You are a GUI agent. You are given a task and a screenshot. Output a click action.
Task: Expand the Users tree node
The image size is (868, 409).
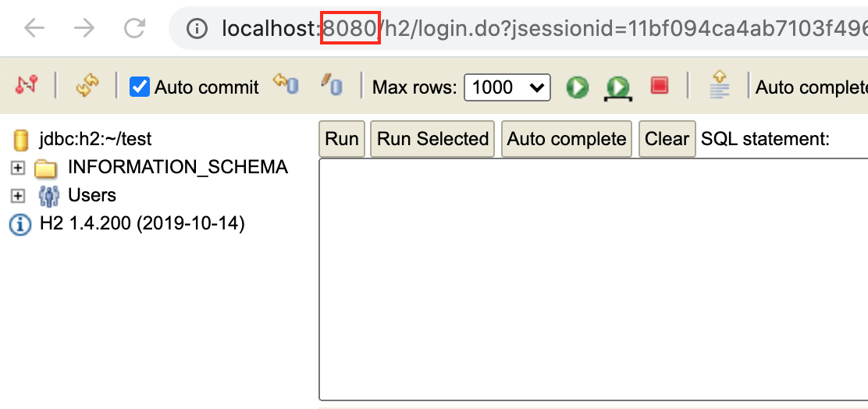[x=18, y=196]
